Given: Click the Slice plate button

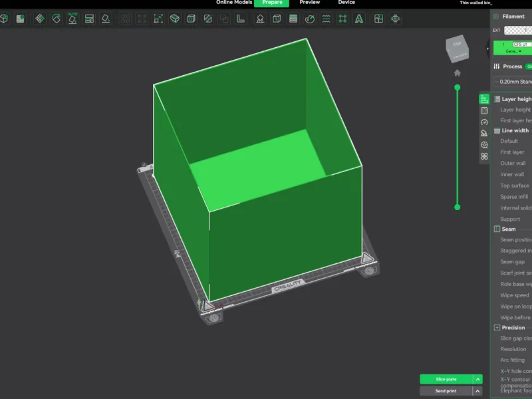Looking at the screenshot, I should click(446, 379).
